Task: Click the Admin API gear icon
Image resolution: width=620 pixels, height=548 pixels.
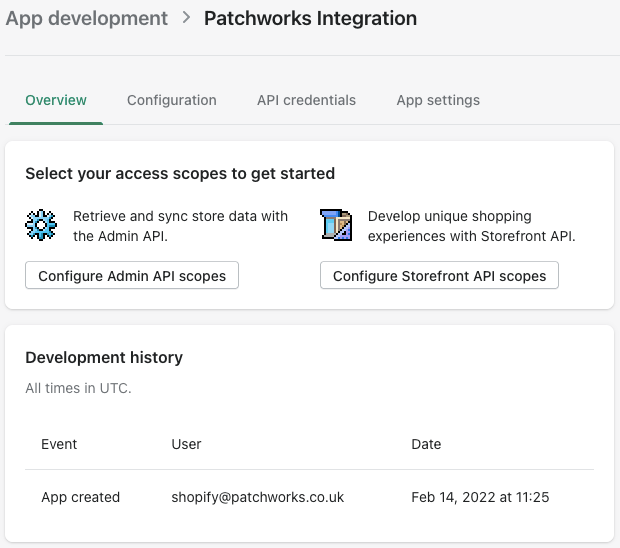Action: point(41,226)
